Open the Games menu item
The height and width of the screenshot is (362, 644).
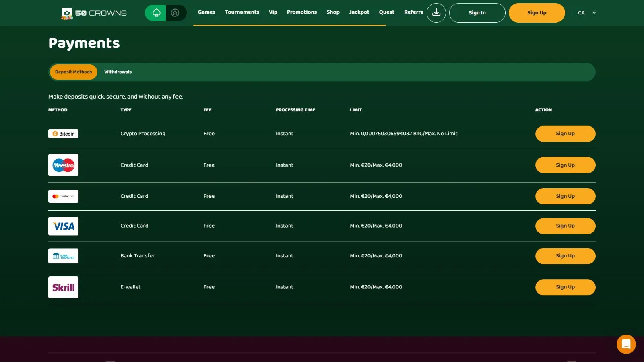(206, 12)
